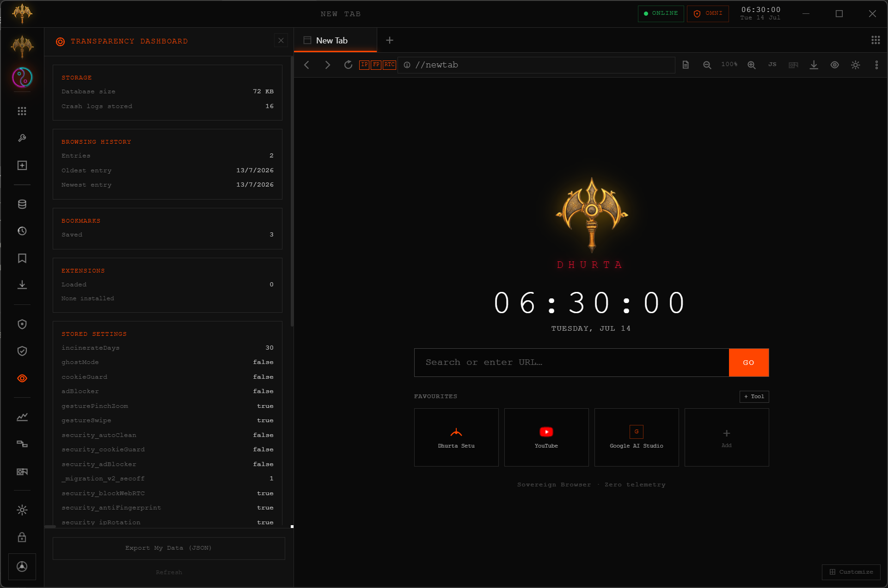Open the Google AI Studio favourite tile
The image size is (888, 588).
637,437
